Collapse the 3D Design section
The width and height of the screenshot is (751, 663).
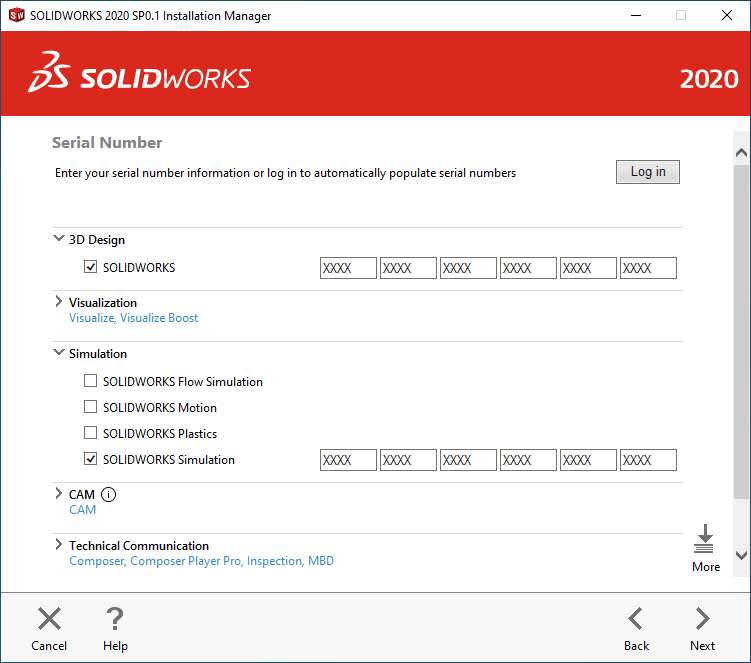point(58,239)
